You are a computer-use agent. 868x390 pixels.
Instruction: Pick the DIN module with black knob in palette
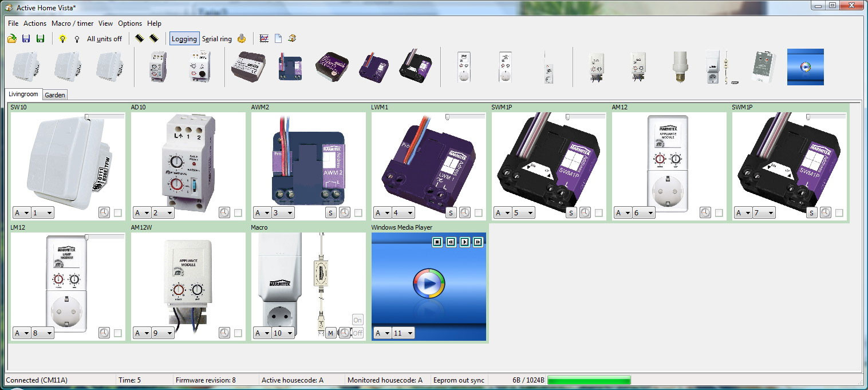201,67
